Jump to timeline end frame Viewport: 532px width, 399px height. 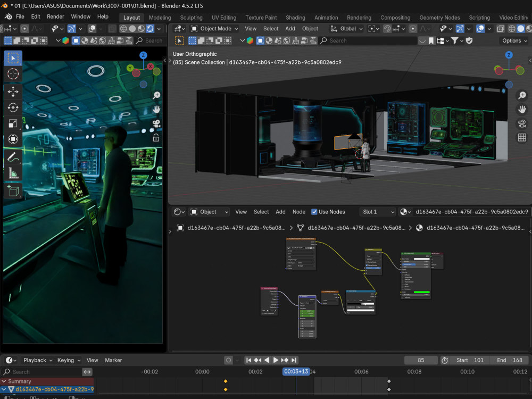(294, 360)
